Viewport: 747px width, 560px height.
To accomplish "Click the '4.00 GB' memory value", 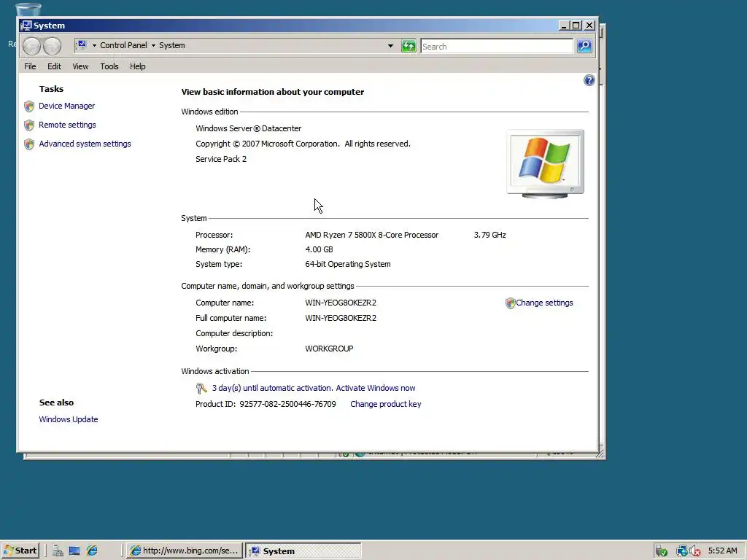I will pos(319,249).
